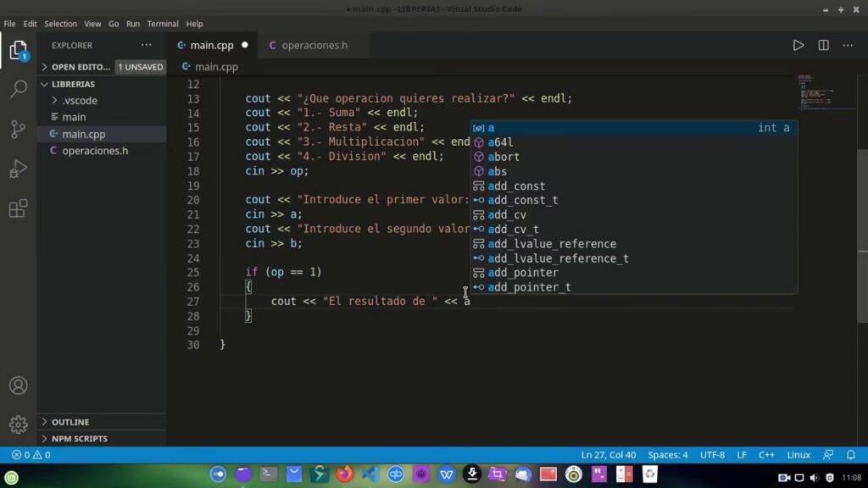Expand the NPM SCRIPTS section

(79, 439)
